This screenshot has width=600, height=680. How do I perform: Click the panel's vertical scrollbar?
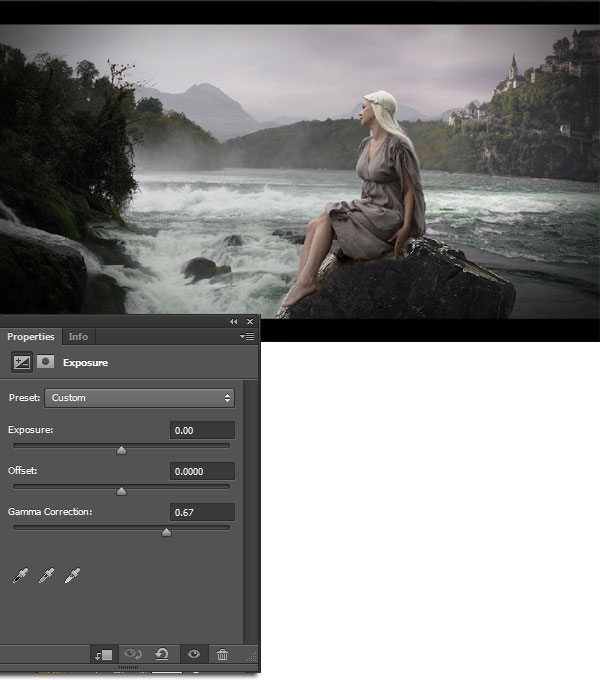coord(250,512)
